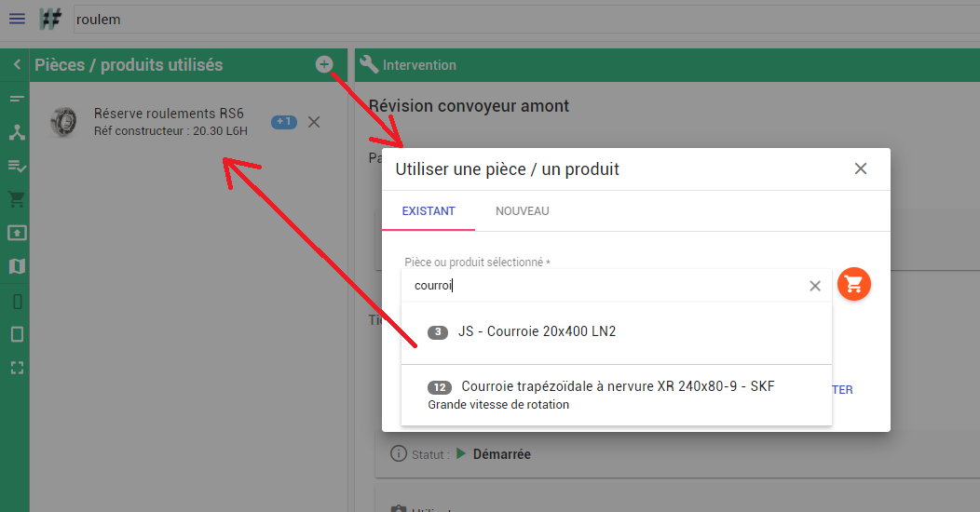Click the 'Démarrée' status play icon
This screenshot has width=980, height=512.
click(x=461, y=453)
